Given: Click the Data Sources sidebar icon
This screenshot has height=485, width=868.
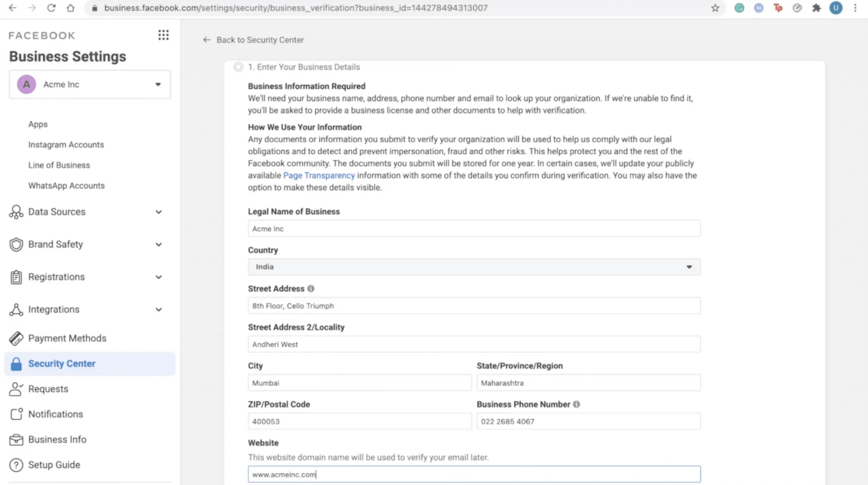Looking at the screenshot, I should tap(16, 212).
